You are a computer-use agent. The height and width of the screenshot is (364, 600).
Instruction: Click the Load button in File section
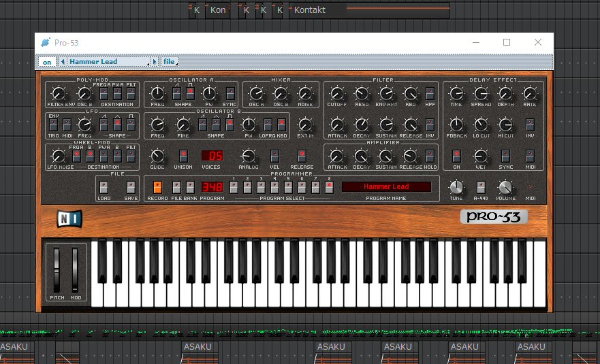104,187
